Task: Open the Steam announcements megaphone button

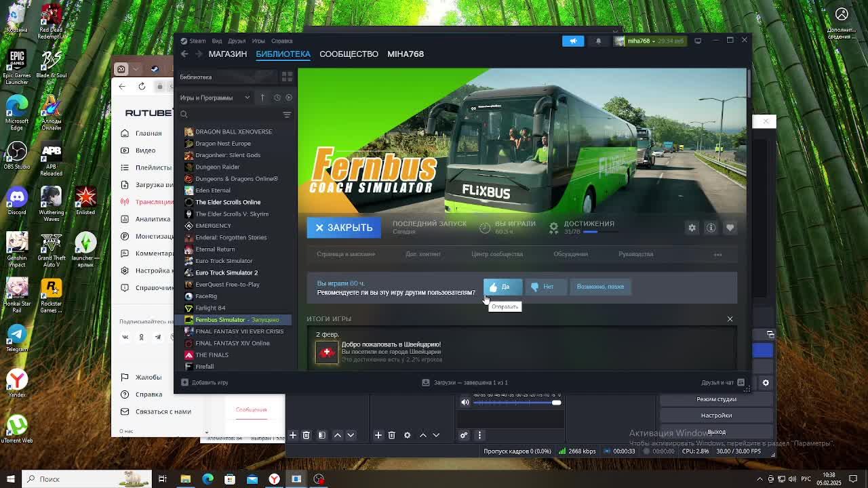Action: 573,41
